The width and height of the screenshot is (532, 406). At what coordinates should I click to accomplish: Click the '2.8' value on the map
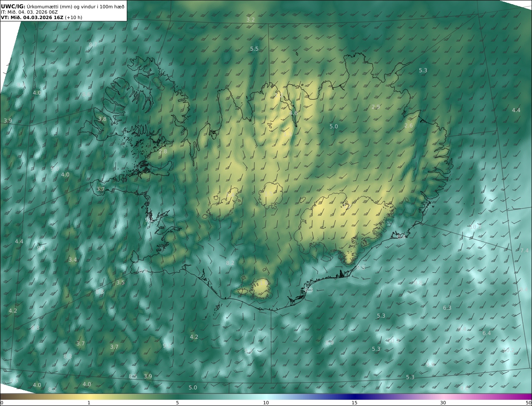tap(163, 152)
